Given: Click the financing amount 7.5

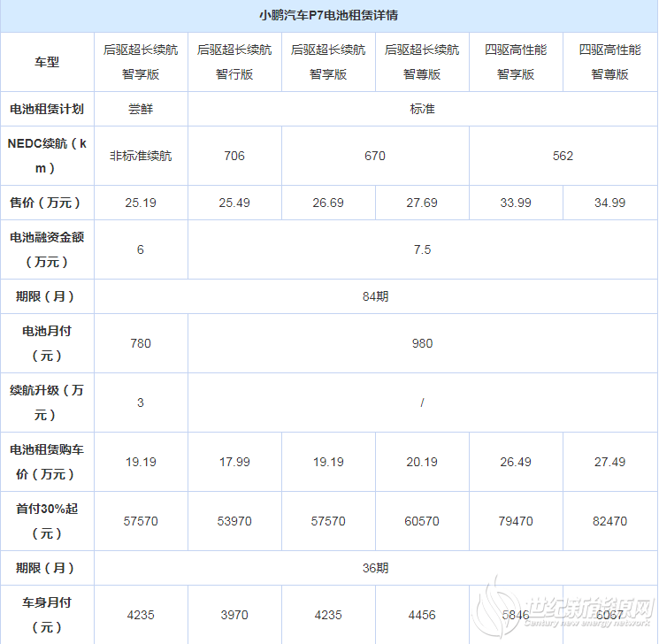Looking at the screenshot, I should pyautogui.click(x=423, y=249).
